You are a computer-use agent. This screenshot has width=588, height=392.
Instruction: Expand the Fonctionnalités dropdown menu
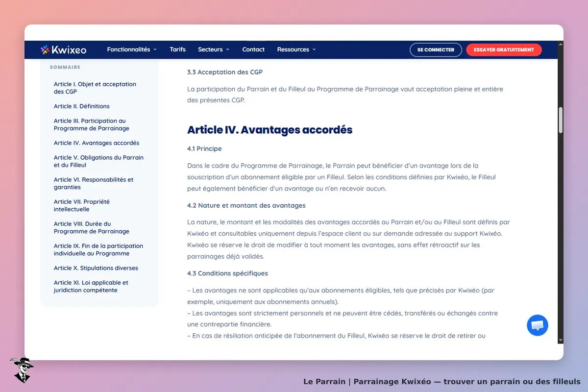pyautogui.click(x=132, y=49)
